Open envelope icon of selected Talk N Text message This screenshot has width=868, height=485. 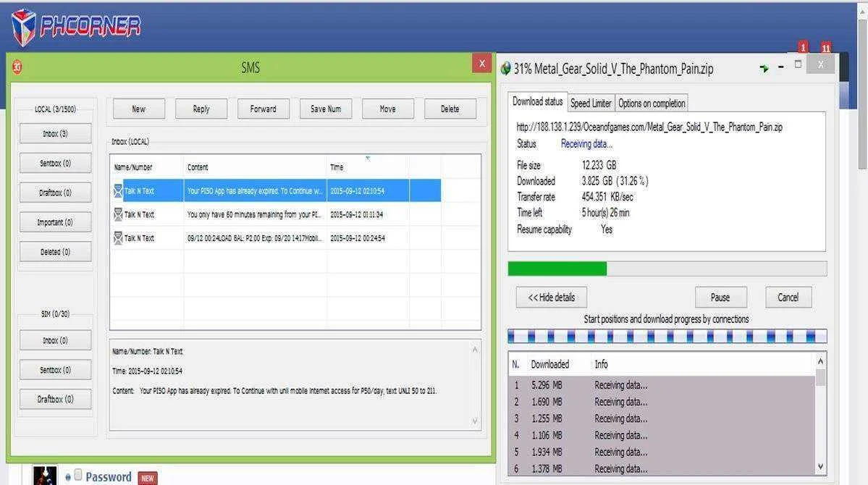coord(118,190)
